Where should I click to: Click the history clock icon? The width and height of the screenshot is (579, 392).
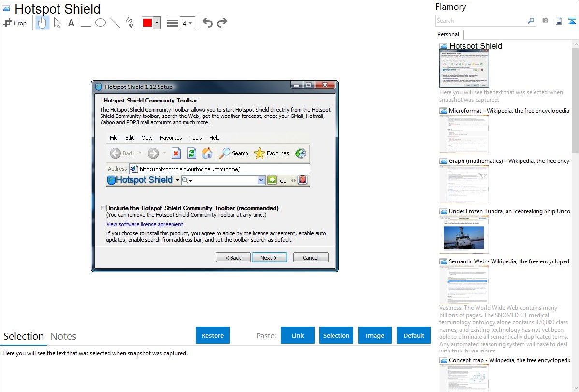tap(301, 153)
